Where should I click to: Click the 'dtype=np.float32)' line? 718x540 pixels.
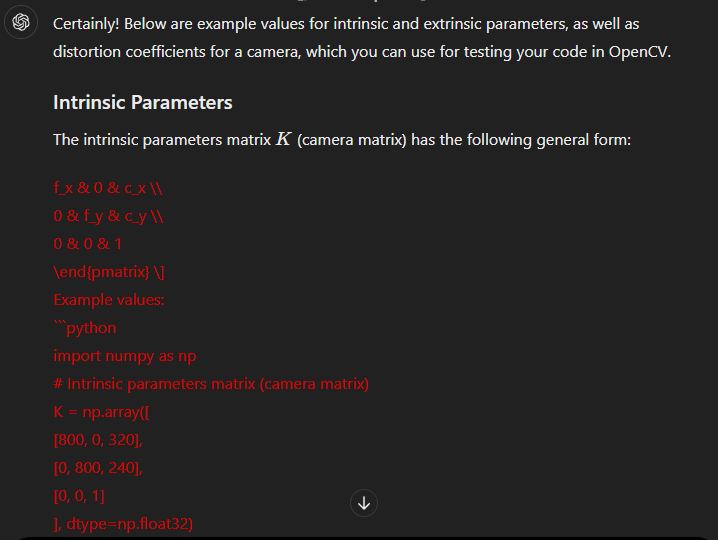pos(122,523)
